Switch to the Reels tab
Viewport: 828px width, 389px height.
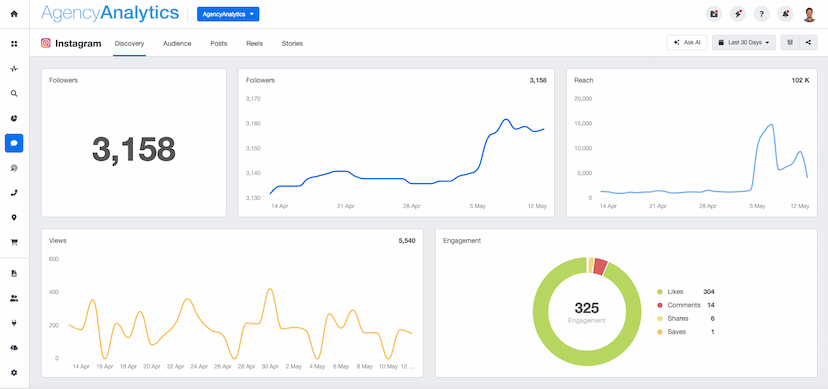[x=255, y=44]
